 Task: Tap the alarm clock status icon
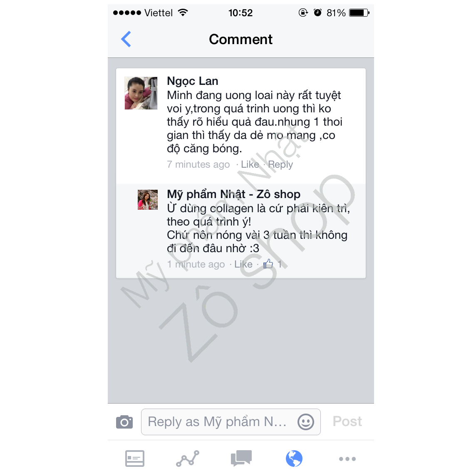(317, 12)
